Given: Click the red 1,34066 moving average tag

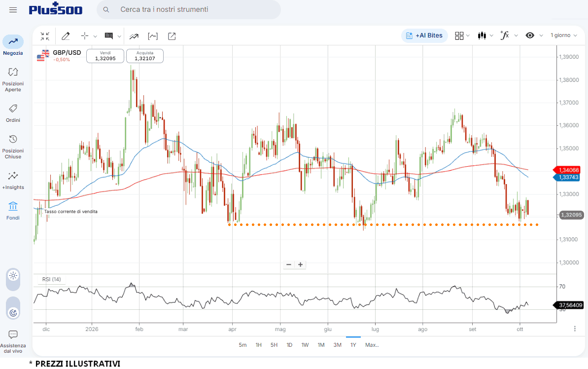Looking at the screenshot, I should pyautogui.click(x=568, y=170).
